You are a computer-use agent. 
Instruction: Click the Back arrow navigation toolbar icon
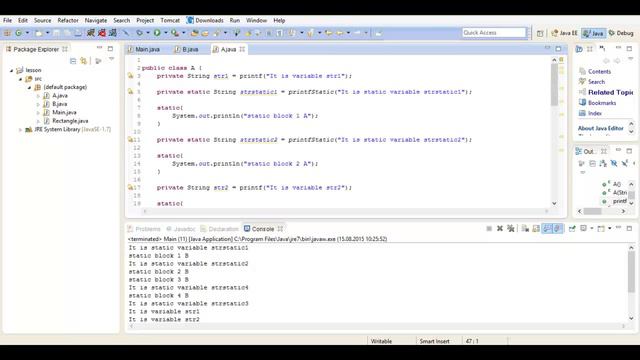point(340,33)
